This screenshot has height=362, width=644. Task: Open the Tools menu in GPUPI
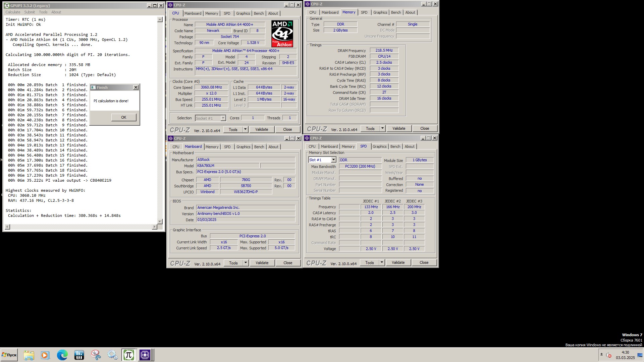click(x=43, y=12)
